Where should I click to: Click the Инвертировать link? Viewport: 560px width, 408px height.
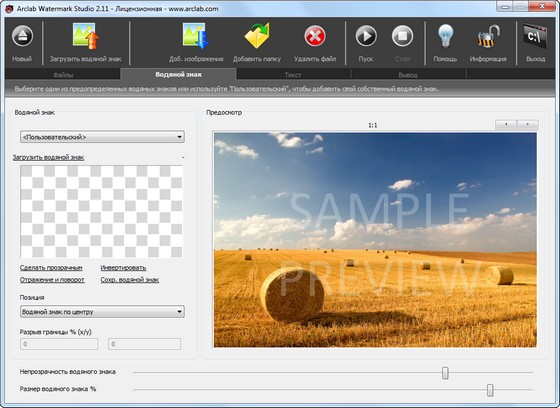(x=123, y=268)
